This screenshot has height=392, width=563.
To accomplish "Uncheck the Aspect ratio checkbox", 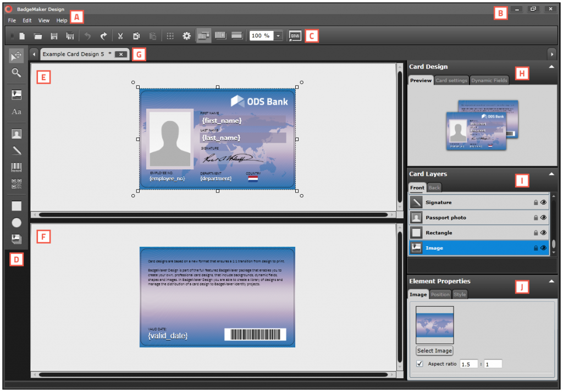I will pyautogui.click(x=420, y=363).
